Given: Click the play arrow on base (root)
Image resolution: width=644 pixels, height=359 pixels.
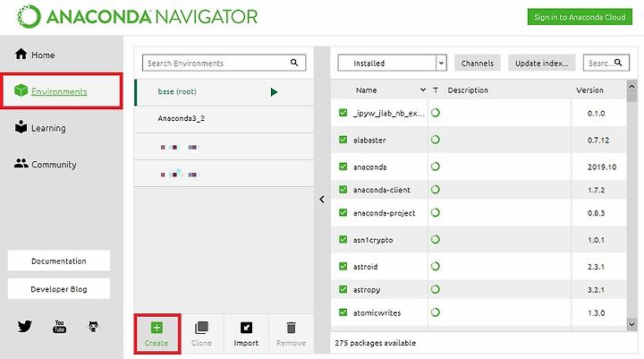Looking at the screenshot, I should [274, 91].
